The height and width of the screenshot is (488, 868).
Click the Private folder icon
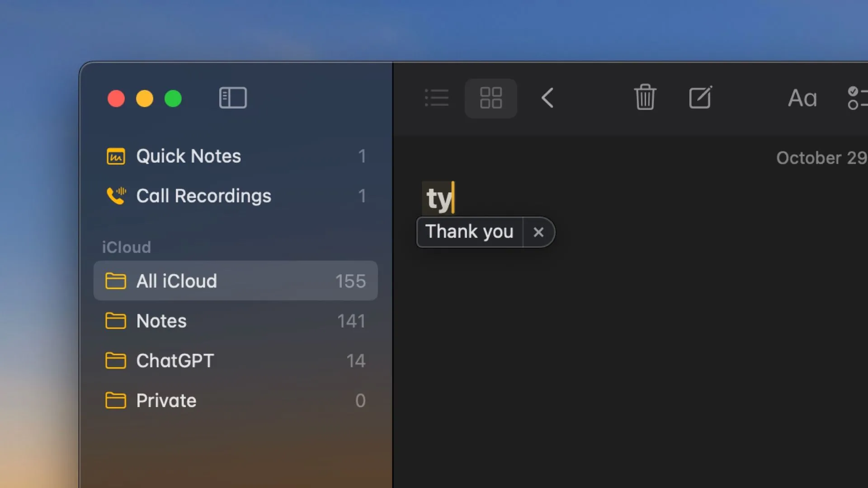(116, 400)
